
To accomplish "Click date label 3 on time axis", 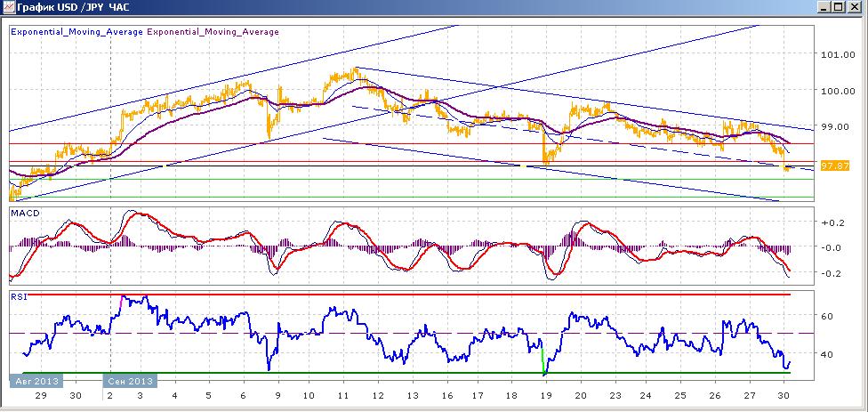I will (x=140, y=397).
